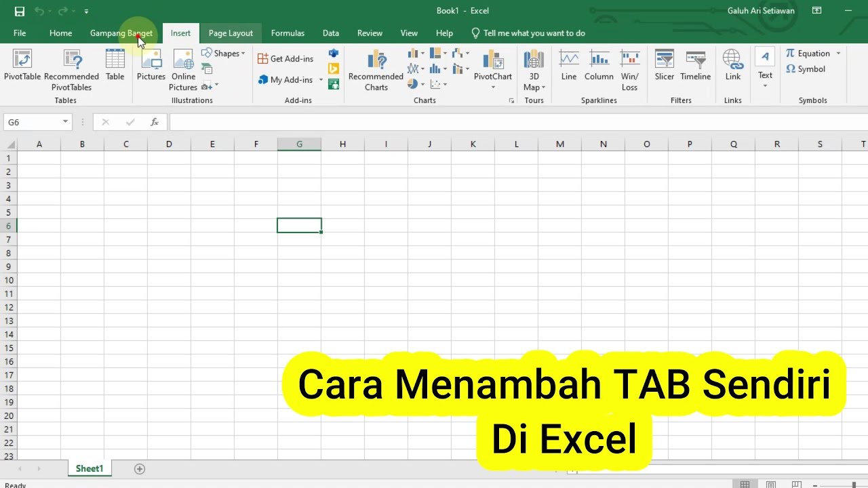Screen dimensions: 868x488
Task: Switch to Page Break Preview view
Action: coord(796,485)
